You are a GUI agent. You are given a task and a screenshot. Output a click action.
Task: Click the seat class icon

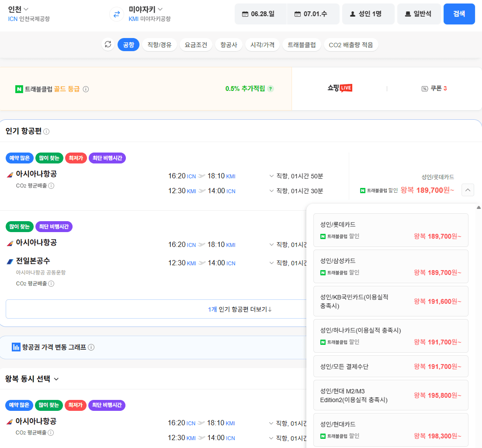point(408,14)
